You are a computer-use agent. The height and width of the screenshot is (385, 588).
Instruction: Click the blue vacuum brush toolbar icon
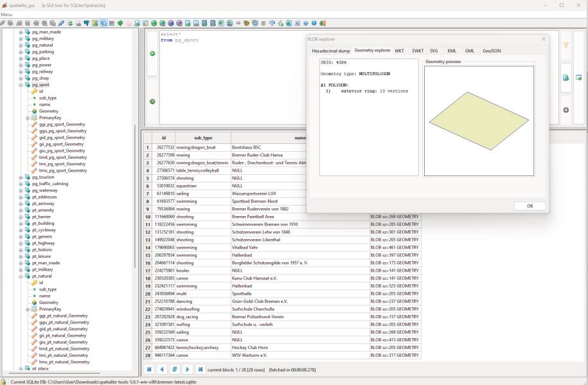click(x=61, y=23)
